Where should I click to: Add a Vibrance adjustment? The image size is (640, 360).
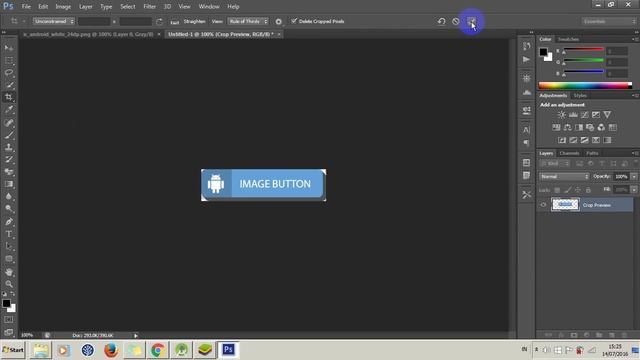(x=607, y=115)
